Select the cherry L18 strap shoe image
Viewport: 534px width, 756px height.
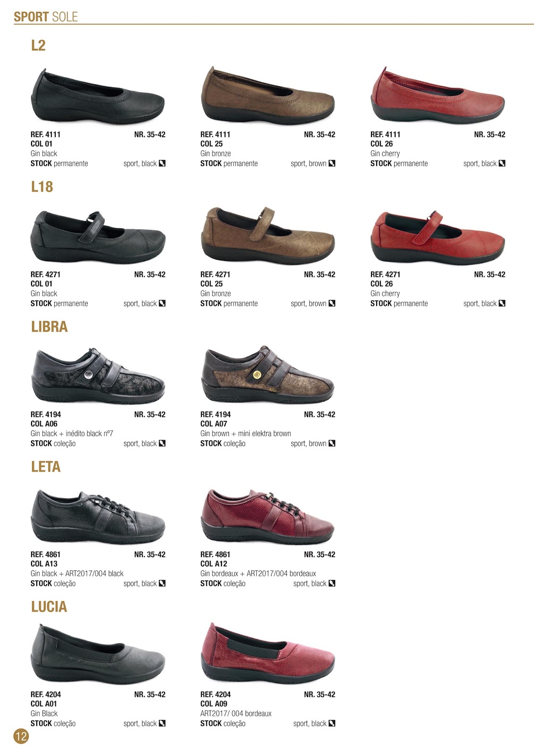438,237
